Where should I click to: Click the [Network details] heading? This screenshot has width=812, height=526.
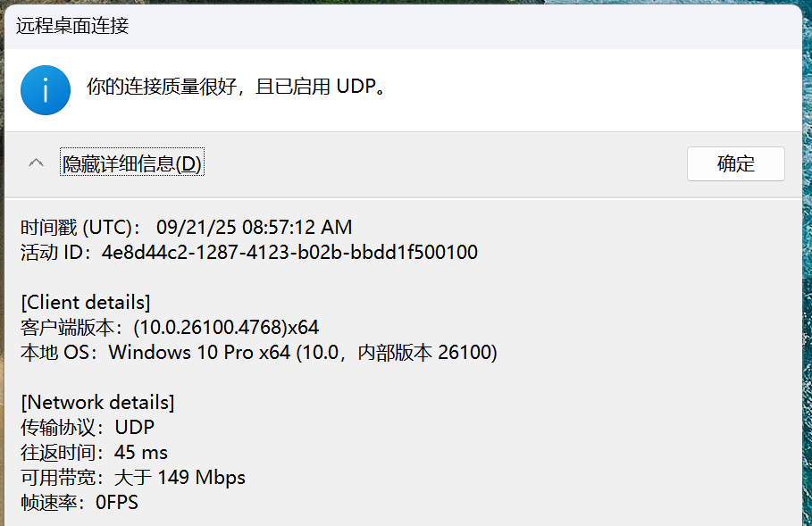coord(97,402)
